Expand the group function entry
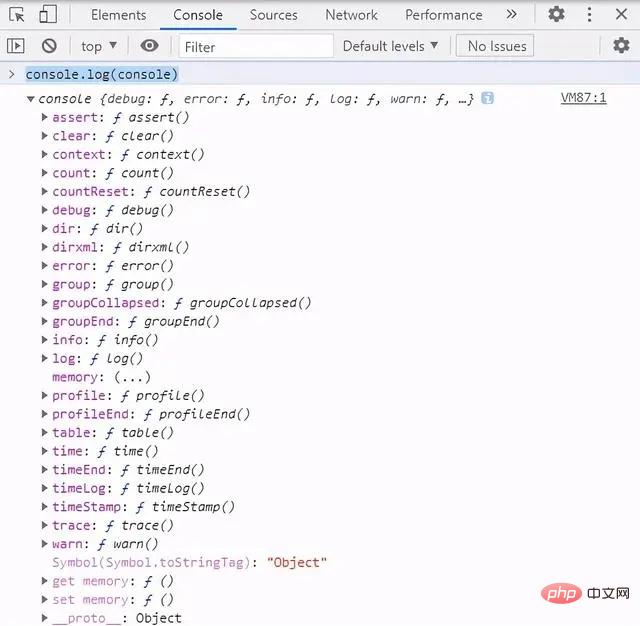Viewport: 640px width, 626px height. coord(44,284)
